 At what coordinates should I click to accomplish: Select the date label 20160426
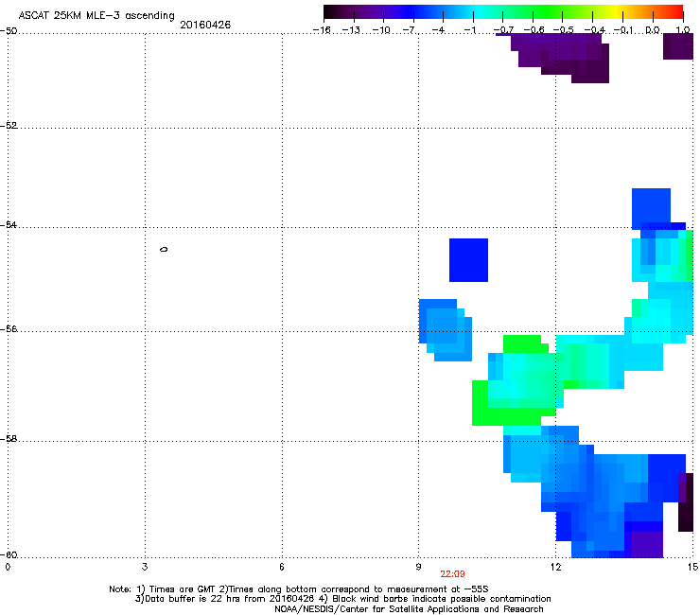coord(205,25)
